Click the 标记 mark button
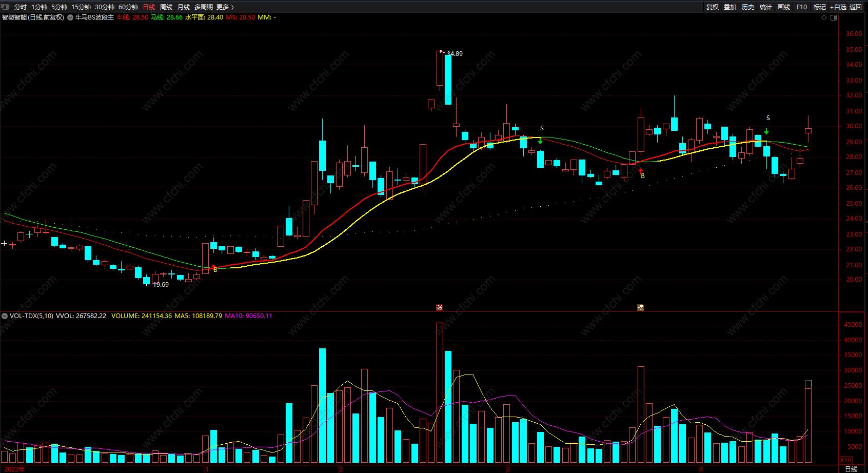This screenshot has height=473, width=868. pyautogui.click(x=820, y=7)
